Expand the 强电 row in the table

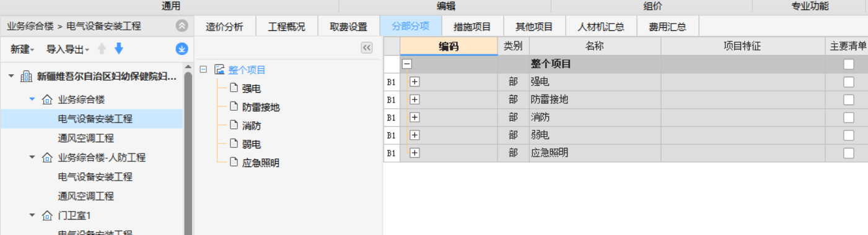[x=414, y=82]
